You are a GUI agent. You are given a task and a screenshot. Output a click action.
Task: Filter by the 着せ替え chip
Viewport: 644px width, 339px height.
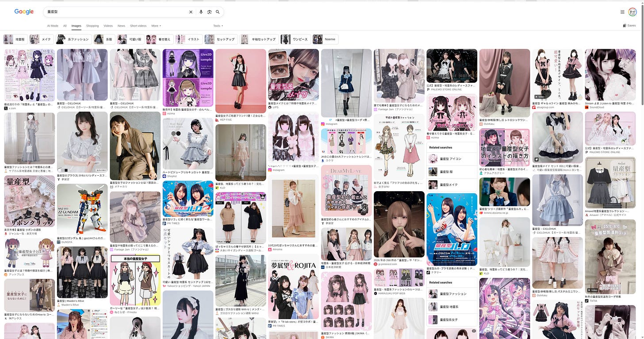[159, 39]
